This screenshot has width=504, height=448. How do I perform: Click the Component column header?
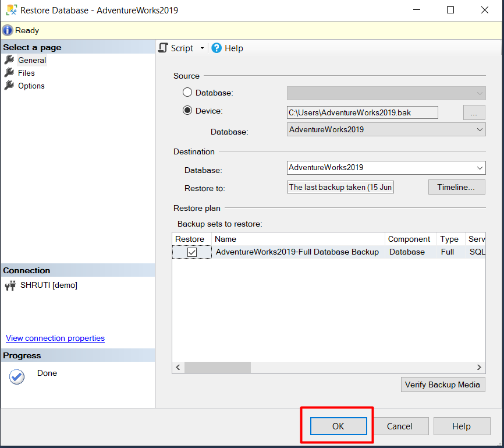(410, 239)
